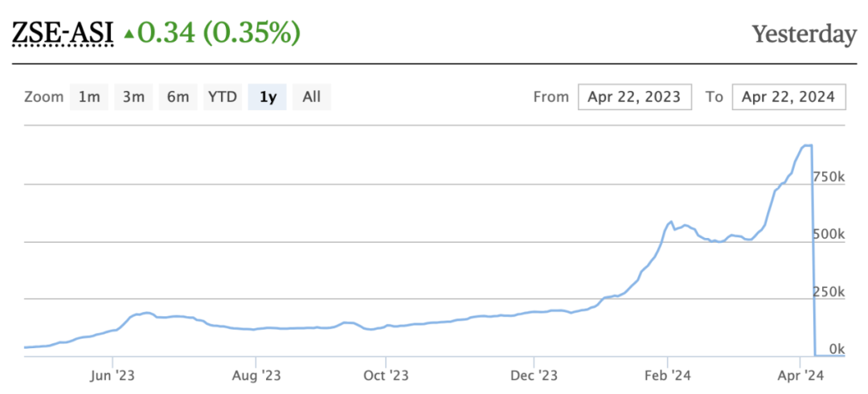Click the Yesterday label
The height and width of the screenshot is (394, 868).
(804, 35)
